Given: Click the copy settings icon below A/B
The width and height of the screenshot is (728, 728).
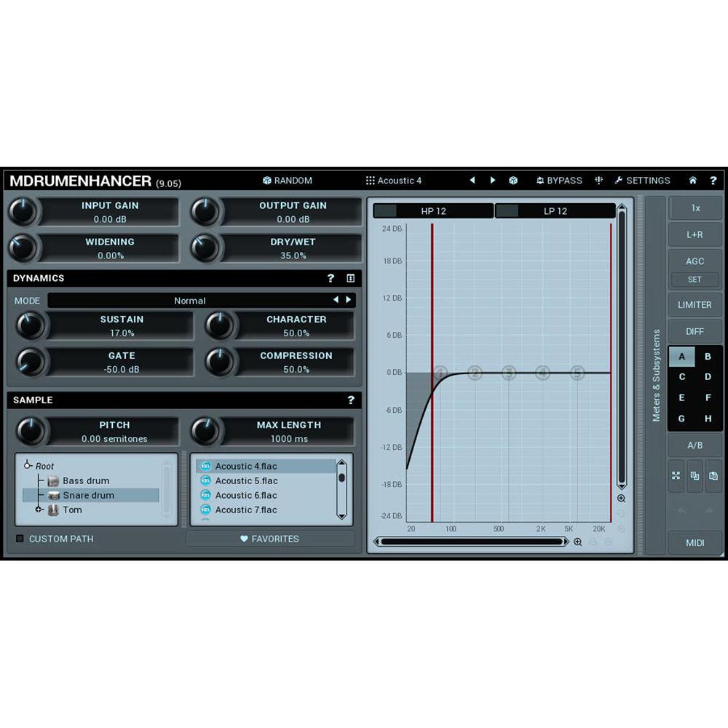Looking at the screenshot, I should pyautogui.click(x=695, y=476).
